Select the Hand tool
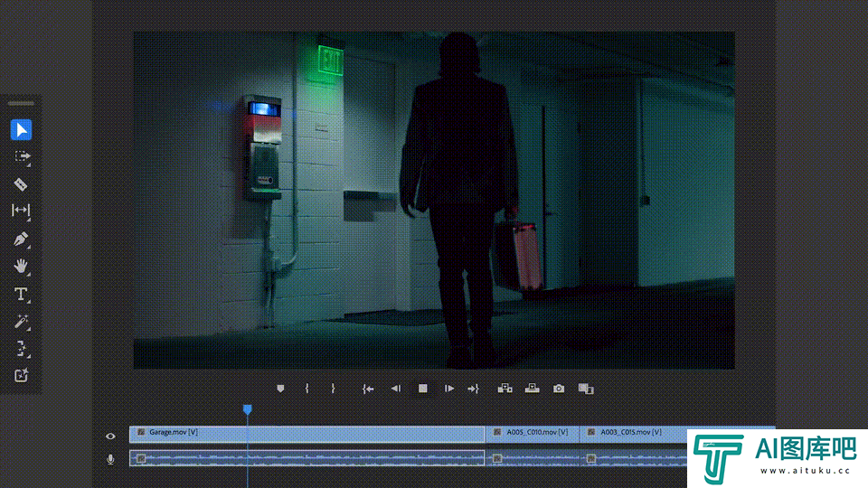This screenshot has height=488, width=868. point(21,266)
